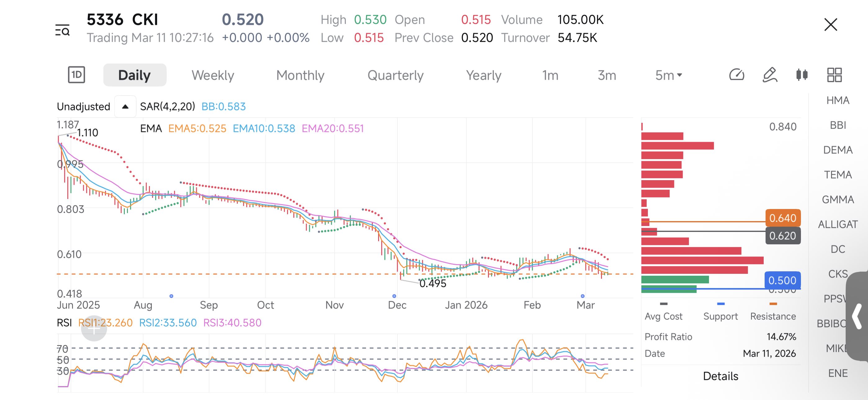Switch to the Weekly tab
Image resolution: width=868 pixels, height=400 pixels.
pos(213,75)
